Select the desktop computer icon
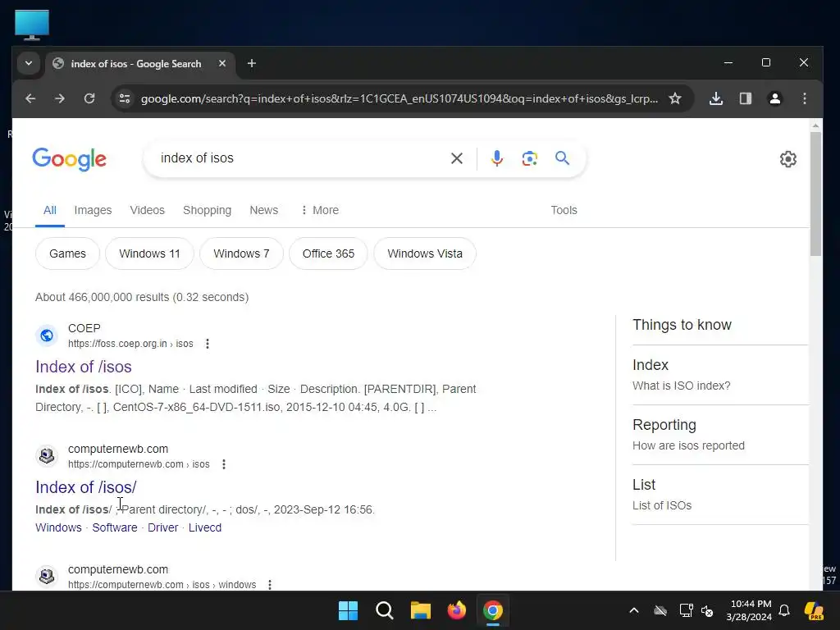840x630 pixels. click(x=32, y=25)
